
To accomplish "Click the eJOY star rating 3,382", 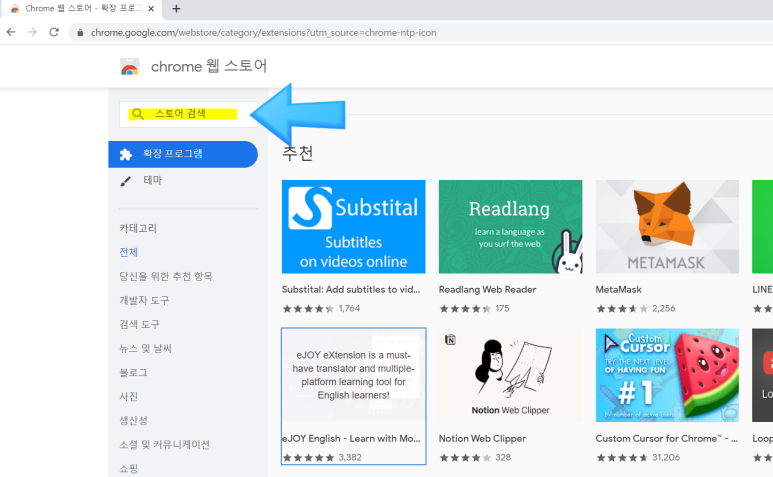I will [322, 458].
